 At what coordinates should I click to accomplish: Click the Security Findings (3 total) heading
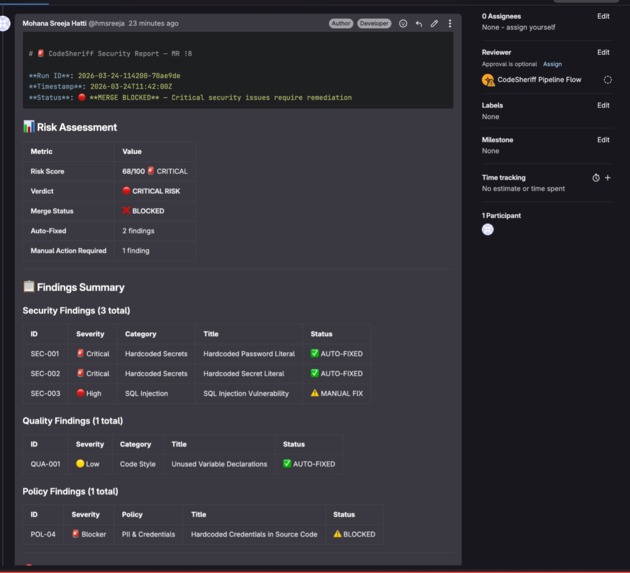point(76,311)
